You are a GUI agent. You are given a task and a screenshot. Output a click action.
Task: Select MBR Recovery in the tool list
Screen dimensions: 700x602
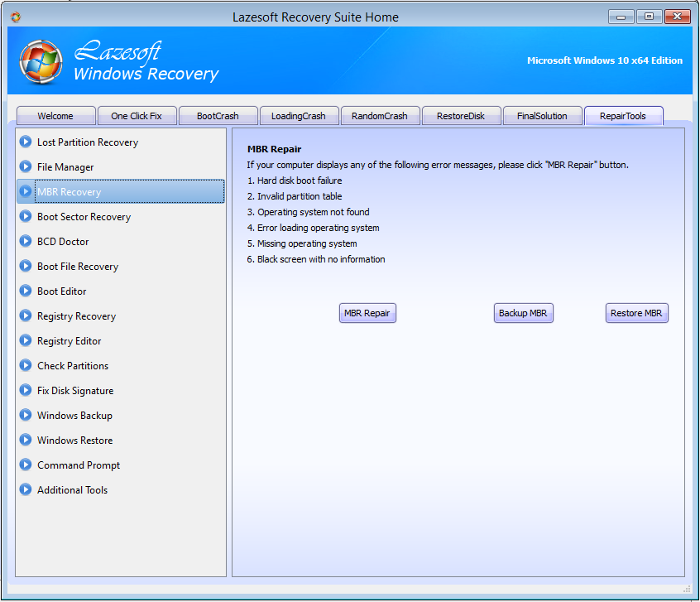[121, 192]
